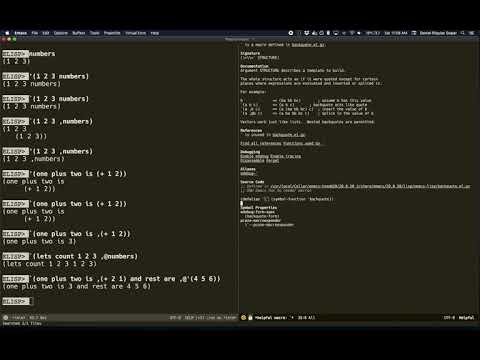Click the '(1 2 3 ,numbers)' result line
480x360 pixels.
coord(33,159)
